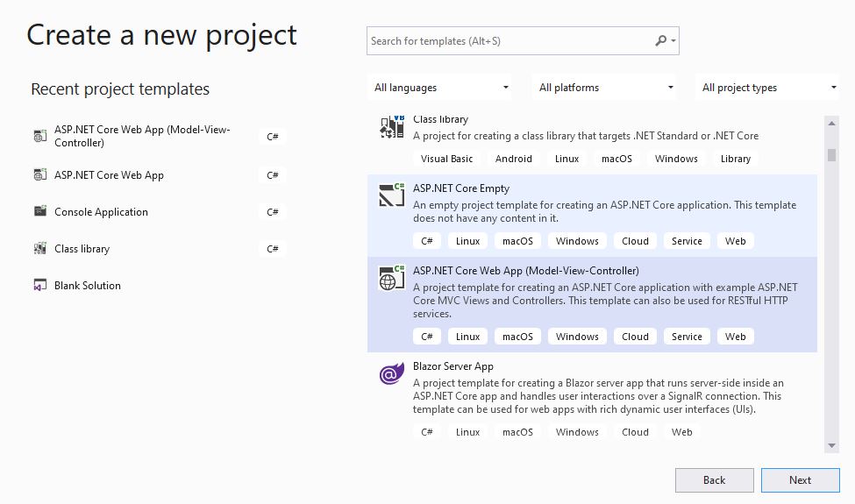855x504 pixels.
Task: Select recent Class library template
Action: click(x=160, y=248)
